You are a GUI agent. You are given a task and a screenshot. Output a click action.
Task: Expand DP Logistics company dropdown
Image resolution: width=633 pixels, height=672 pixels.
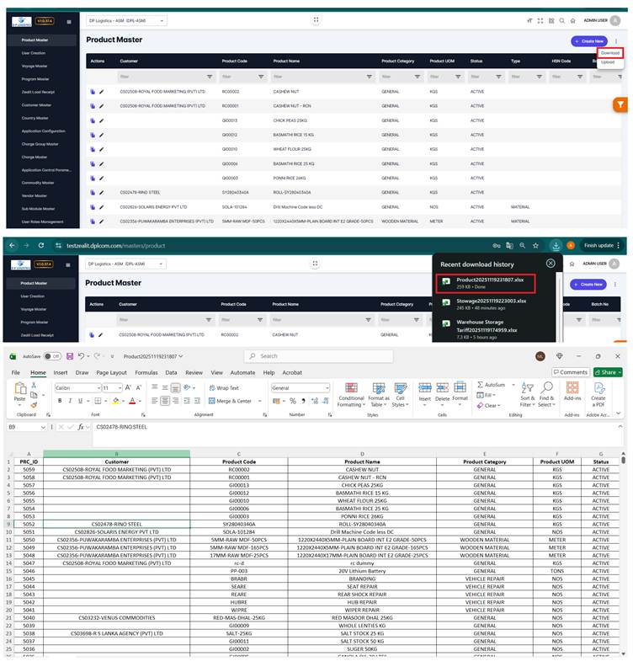pos(126,20)
